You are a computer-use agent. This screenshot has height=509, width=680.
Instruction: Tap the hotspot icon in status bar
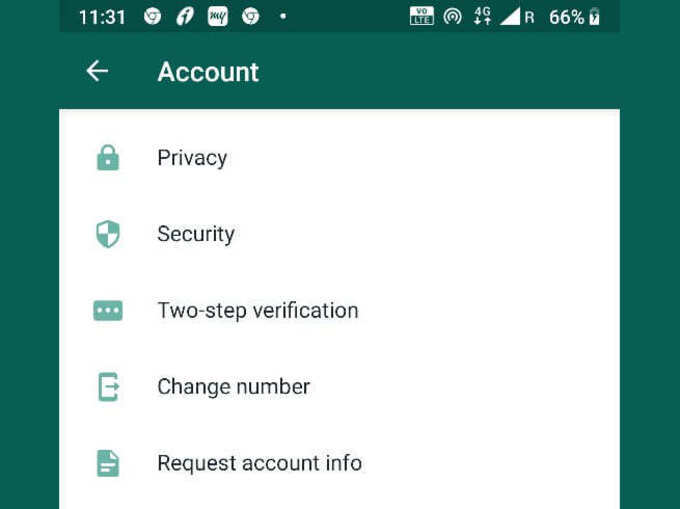452,16
